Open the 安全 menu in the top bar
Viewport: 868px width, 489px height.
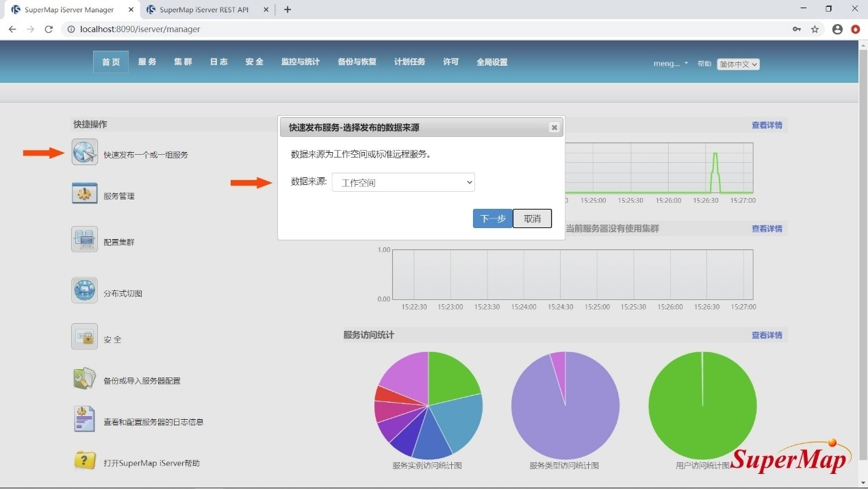click(x=254, y=62)
